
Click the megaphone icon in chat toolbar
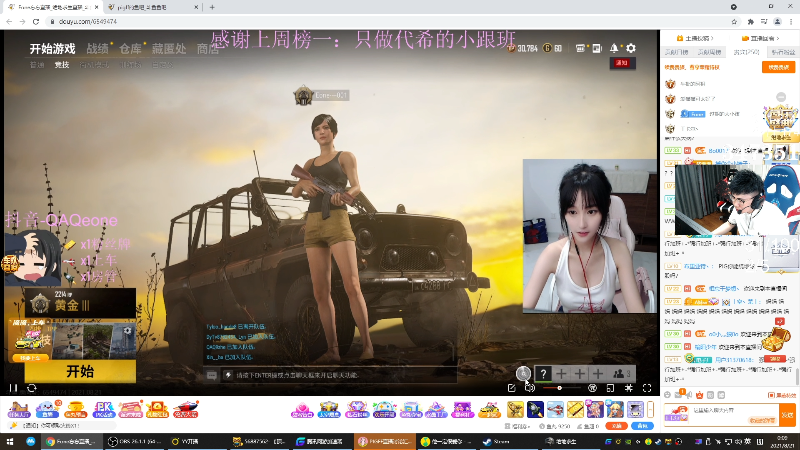(689, 394)
